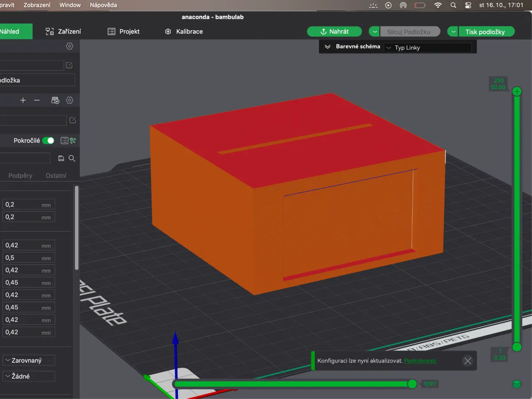Edit the Podložka preset with the pencil icon
532x399 pixels.
click(x=69, y=65)
